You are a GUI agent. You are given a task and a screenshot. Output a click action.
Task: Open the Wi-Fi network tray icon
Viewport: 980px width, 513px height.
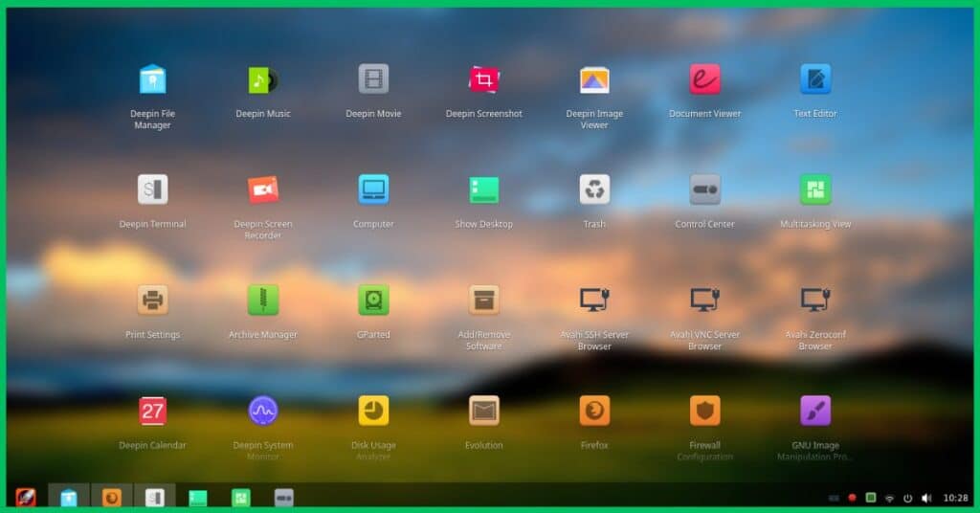pos(889,499)
